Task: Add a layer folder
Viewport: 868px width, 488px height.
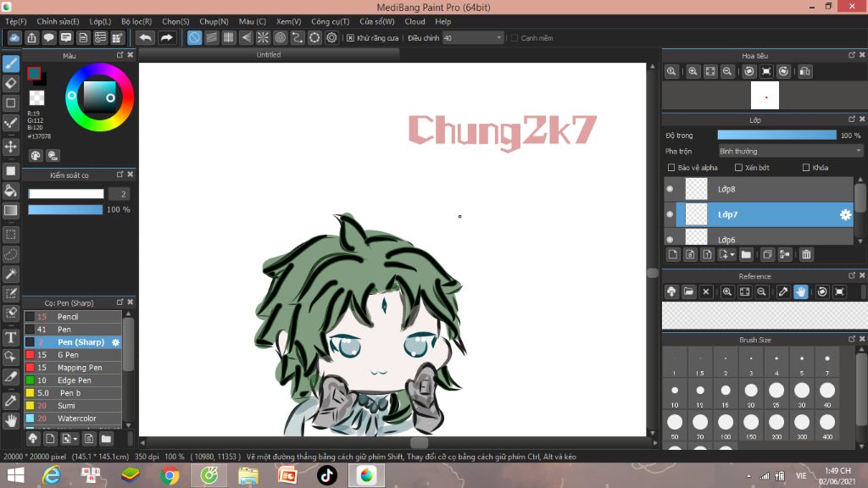Action: [746, 254]
